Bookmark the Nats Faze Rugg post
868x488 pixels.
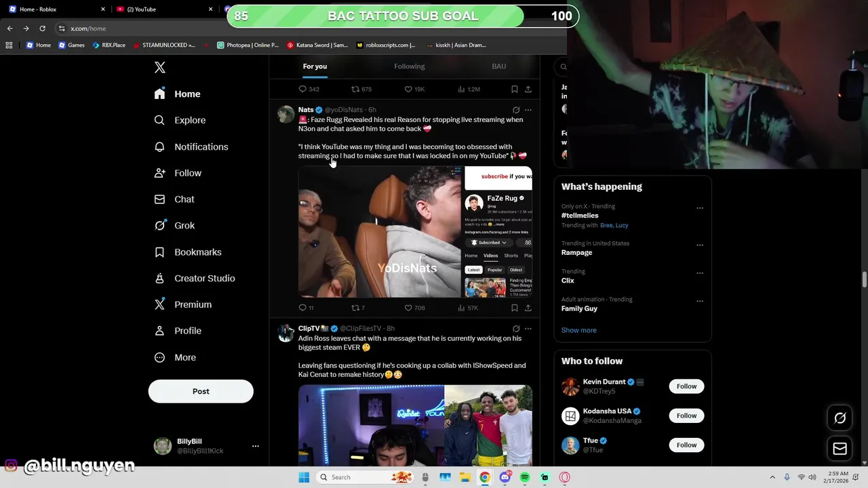515,308
